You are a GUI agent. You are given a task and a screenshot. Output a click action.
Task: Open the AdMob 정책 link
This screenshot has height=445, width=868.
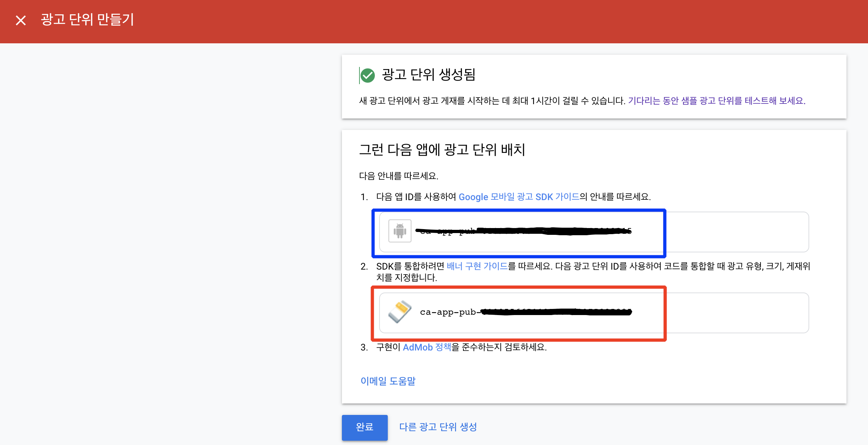point(426,347)
